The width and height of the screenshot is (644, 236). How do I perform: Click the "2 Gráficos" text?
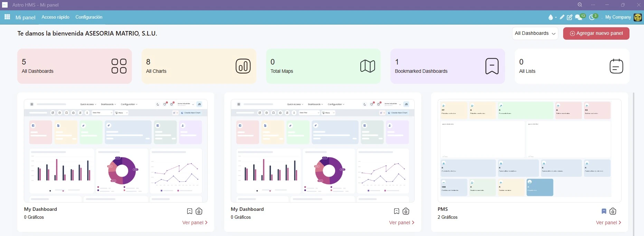[x=447, y=217]
